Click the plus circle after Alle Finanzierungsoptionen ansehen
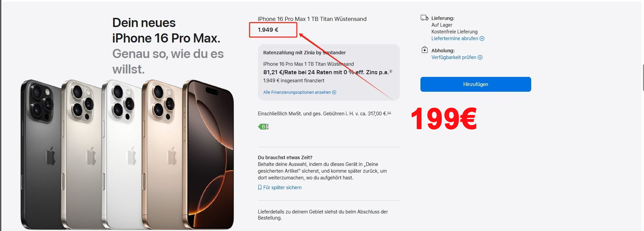The height and width of the screenshot is (231, 644). 334,92
